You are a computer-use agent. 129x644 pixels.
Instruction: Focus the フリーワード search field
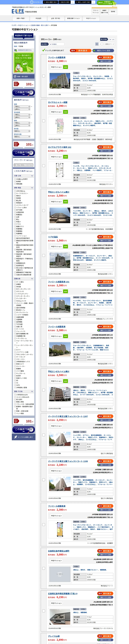[x=24, y=165]
